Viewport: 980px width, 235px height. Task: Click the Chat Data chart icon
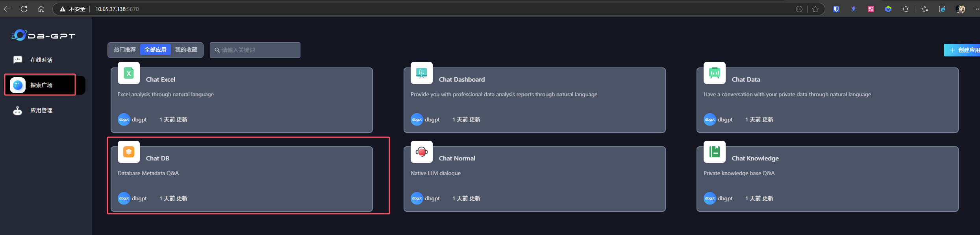(715, 73)
